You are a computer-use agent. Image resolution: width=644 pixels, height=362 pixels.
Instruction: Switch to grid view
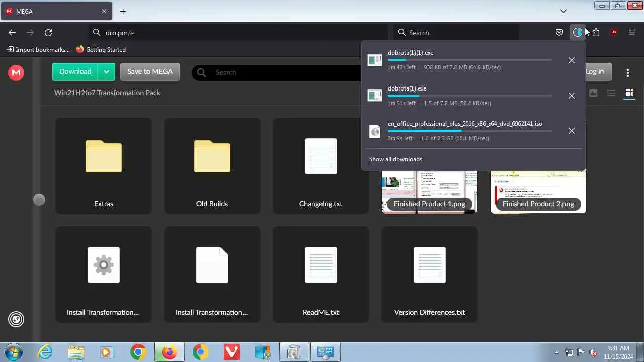coord(629,93)
